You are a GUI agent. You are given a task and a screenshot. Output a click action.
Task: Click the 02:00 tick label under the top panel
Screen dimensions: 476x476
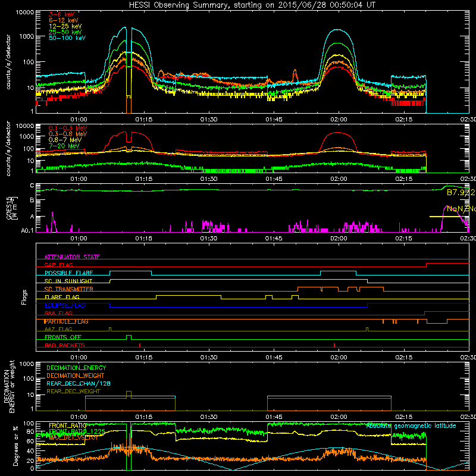(339, 120)
